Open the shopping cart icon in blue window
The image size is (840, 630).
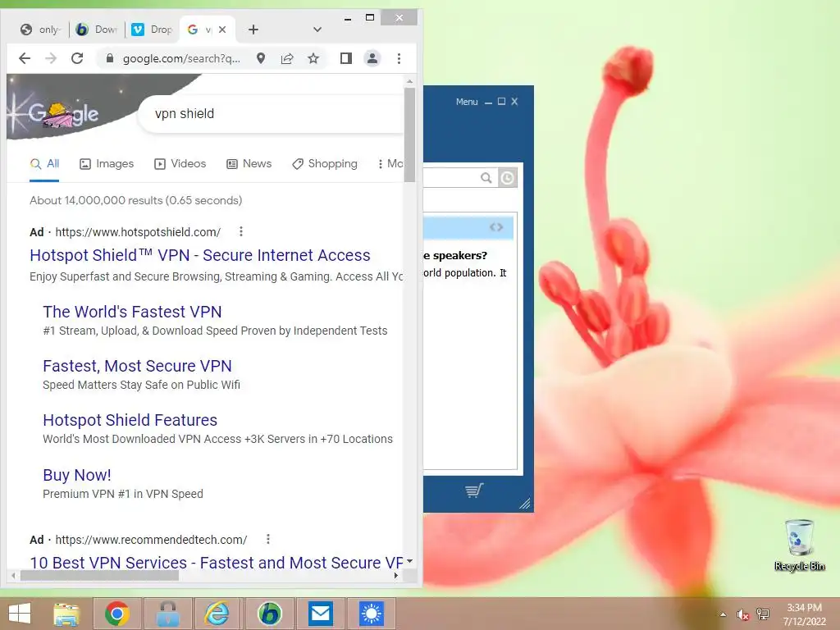coord(474,491)
